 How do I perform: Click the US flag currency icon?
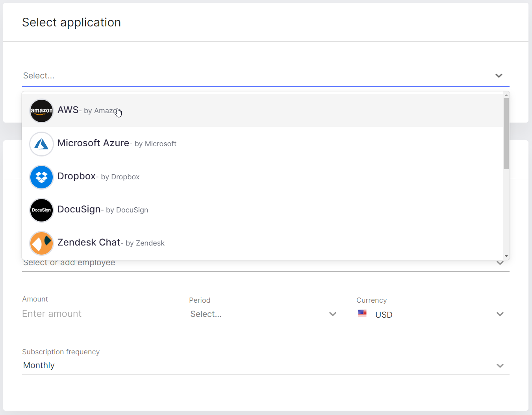[x=362, y=313]
